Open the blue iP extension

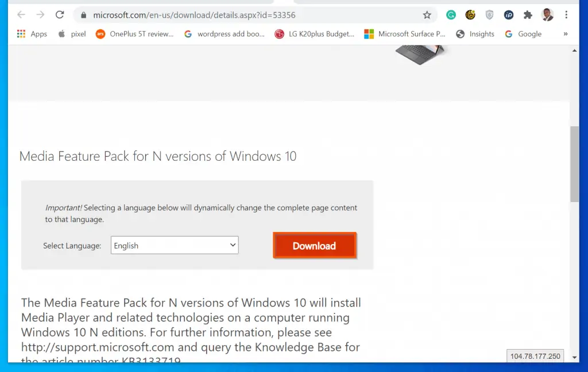click(x=509, y=15)
